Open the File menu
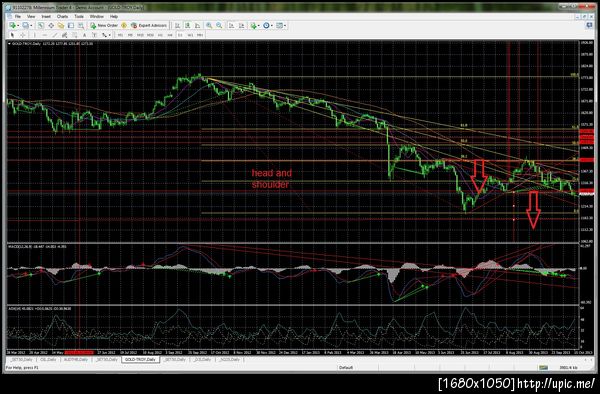 [x=18, y=16]
